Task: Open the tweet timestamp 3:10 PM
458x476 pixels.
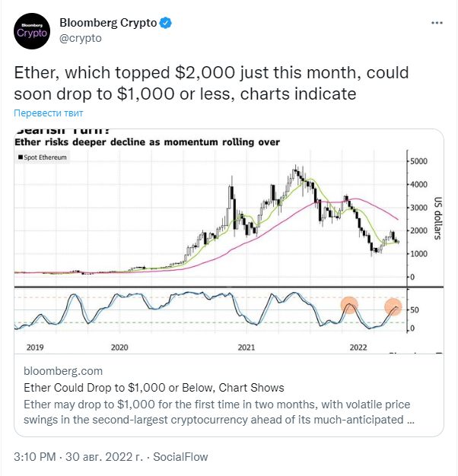Action: point(35,456)
